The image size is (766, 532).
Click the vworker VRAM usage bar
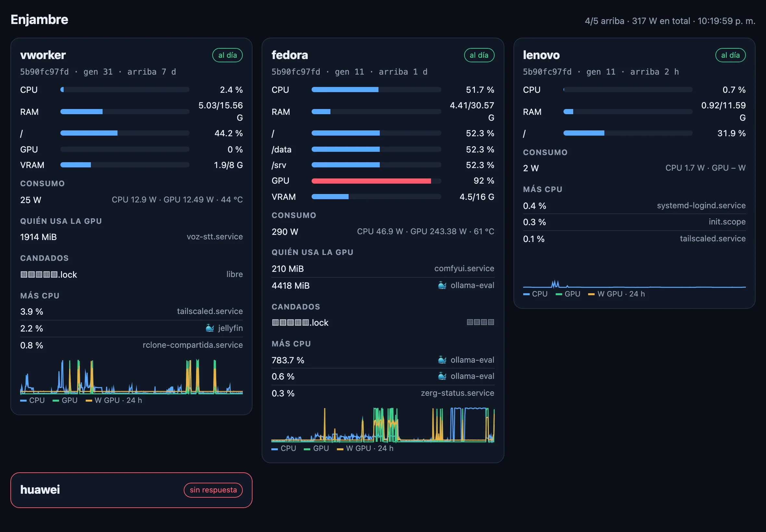[125, 165]
